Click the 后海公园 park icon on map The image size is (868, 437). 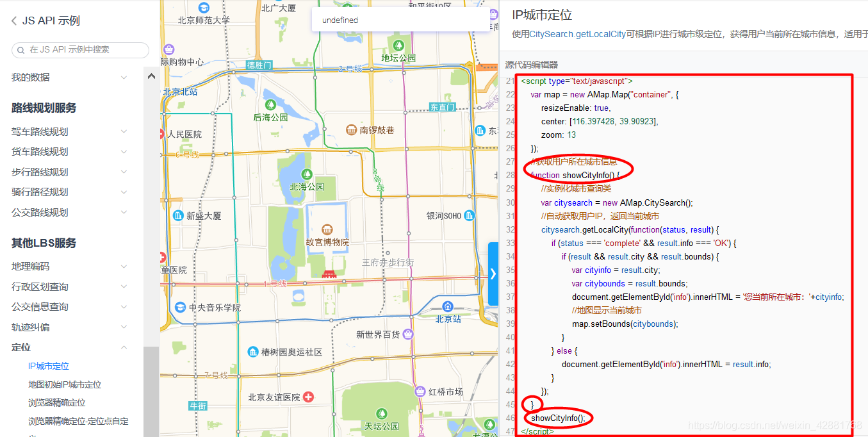270,104
